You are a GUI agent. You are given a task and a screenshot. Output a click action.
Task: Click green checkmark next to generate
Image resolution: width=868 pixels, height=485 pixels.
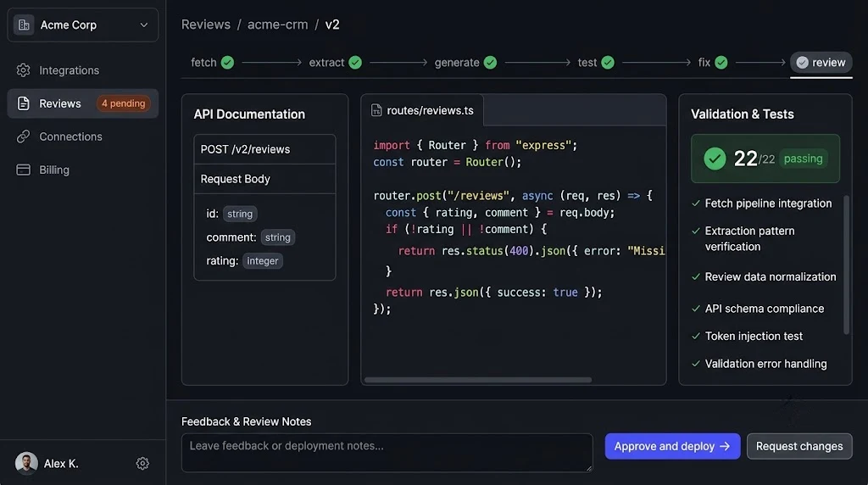pyautogui.click(x=491, y=63)
